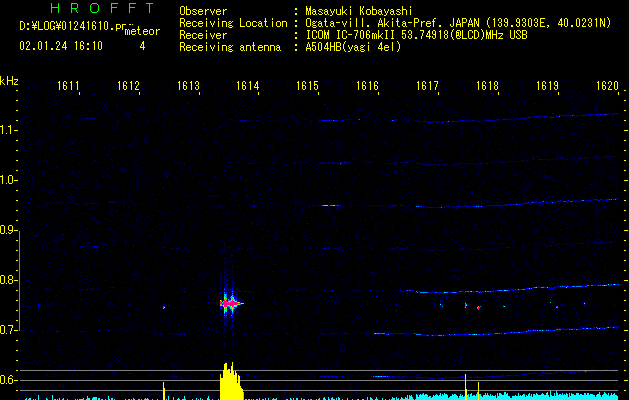Click the red meteor echo just before 1618
The image size is (629, 400).
[479, 308]
